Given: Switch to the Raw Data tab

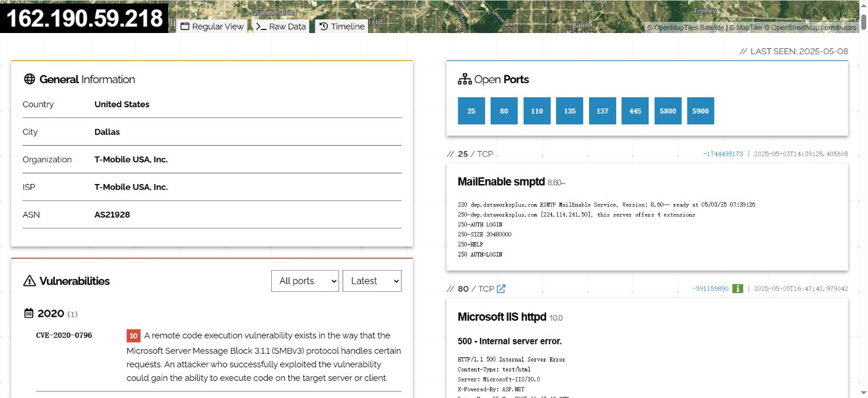Looking at the screenshot, I should pos(281,27).
